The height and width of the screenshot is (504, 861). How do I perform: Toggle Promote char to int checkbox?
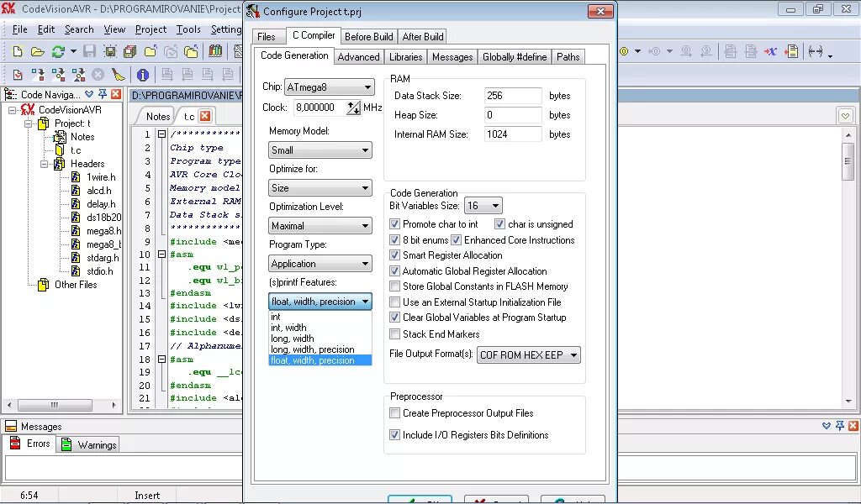[394, 223]
